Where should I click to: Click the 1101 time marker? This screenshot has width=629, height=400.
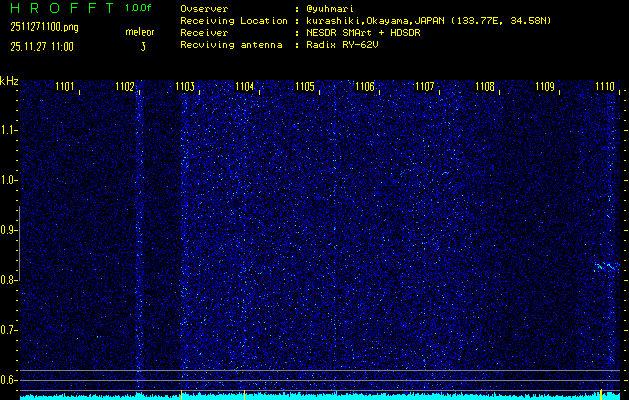[x=65, y=87]
